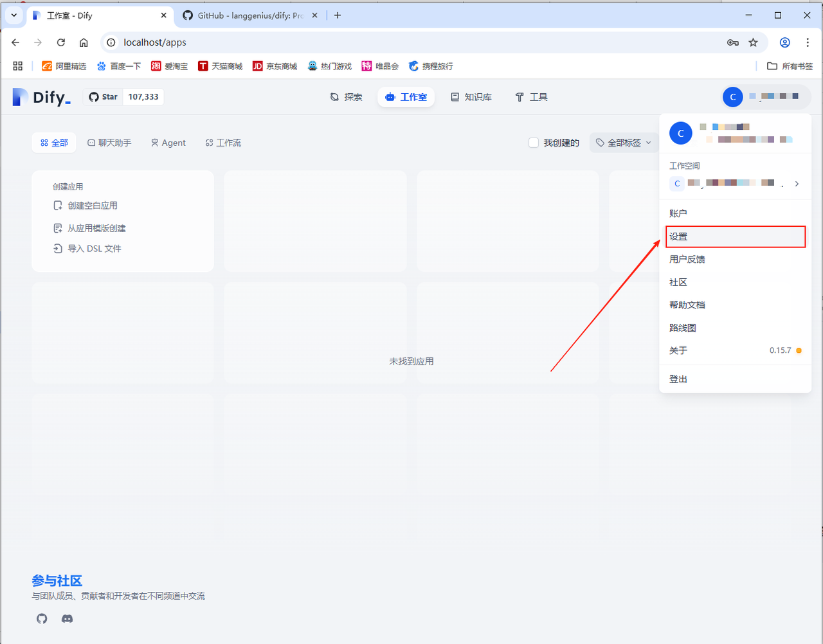This screenshot has height=644, width=823.
Task: Open the Discord community icon
Action: pyautogui.click(x=67, y=619)
